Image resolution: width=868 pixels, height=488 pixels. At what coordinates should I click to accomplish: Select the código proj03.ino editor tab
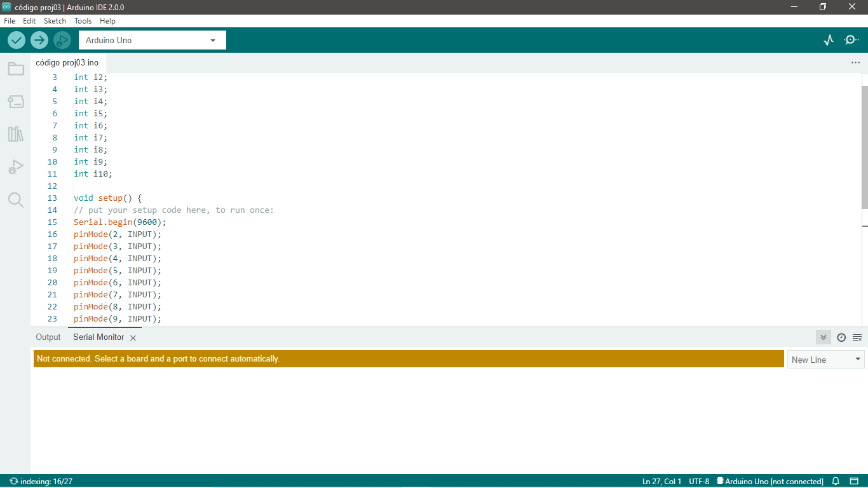click(67, 63)
